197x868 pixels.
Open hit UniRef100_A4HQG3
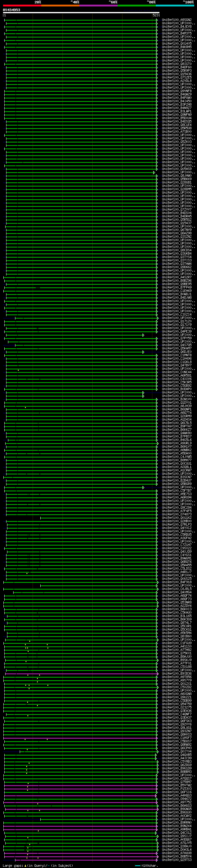click(177, 796)
